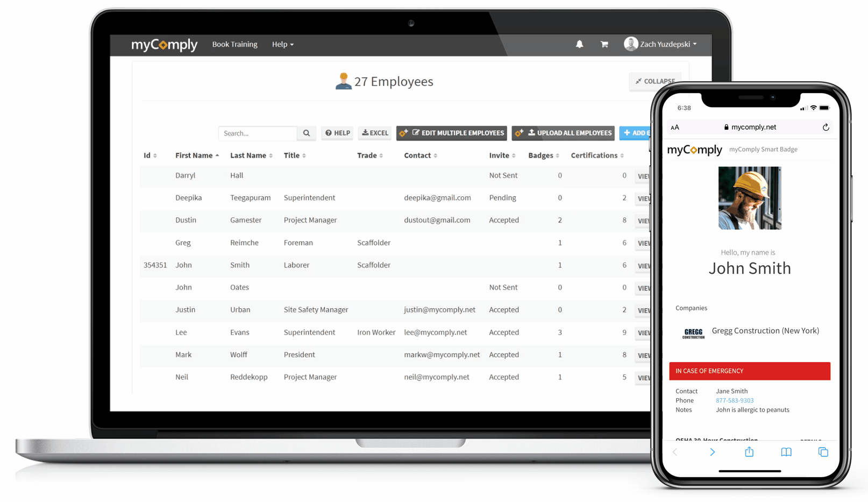Tap the mycomply.net address bar on phone
868x502 pixels.
pyautogui.click(x=750, y=127)
